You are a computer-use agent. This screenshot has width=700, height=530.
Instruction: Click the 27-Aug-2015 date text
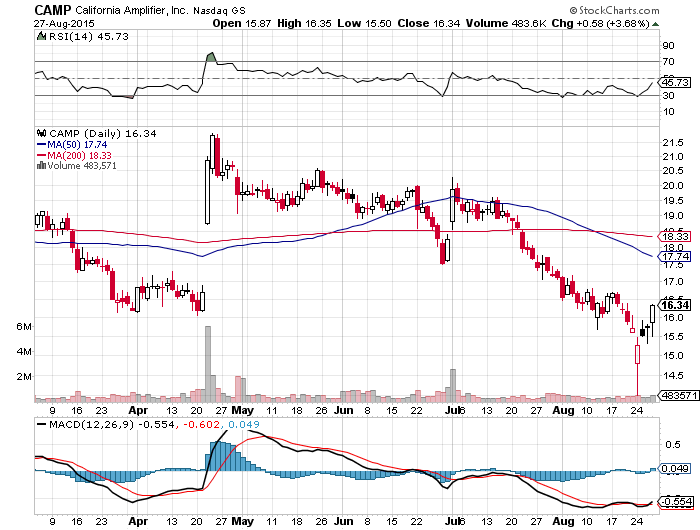pos(64,23)
